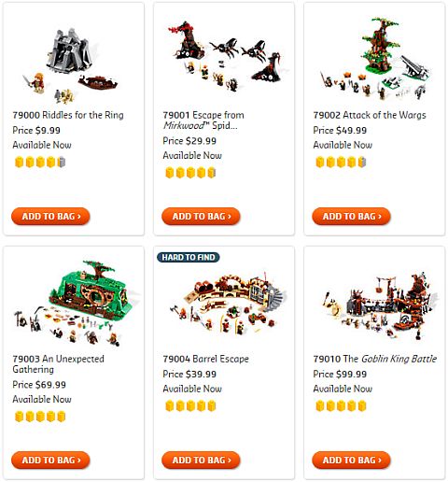Click the brick rating under Escape from Mirkwood Spiders

190,173
